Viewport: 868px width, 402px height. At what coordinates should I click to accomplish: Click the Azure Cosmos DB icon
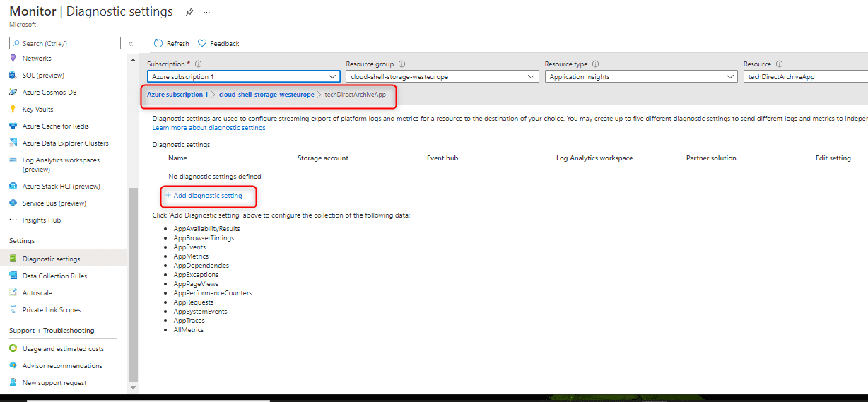[13, 92]
